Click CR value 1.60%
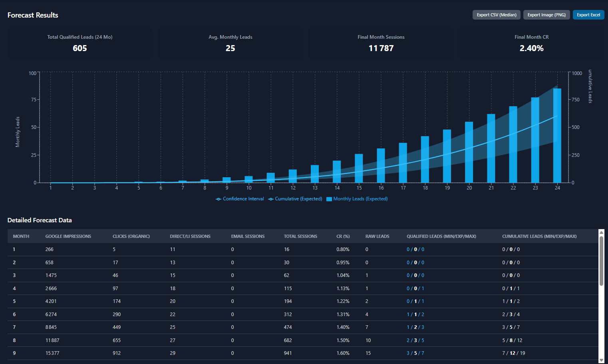This screenshot has height=364, width=608. point(343,353)
